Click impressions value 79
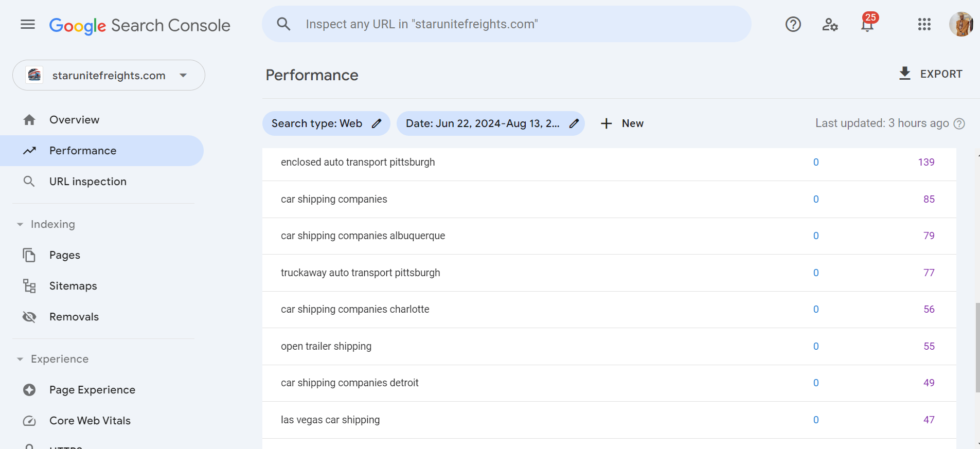The height and width of the screenshot is (449, 980). point(929,236)
